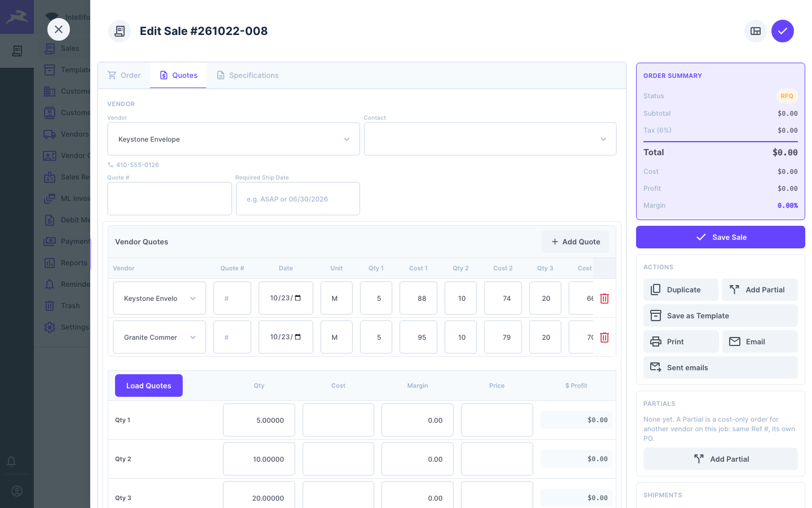Click Add Quote button
Image resolution: width=812 pixels, height=508 pixels.
[575, 242]
